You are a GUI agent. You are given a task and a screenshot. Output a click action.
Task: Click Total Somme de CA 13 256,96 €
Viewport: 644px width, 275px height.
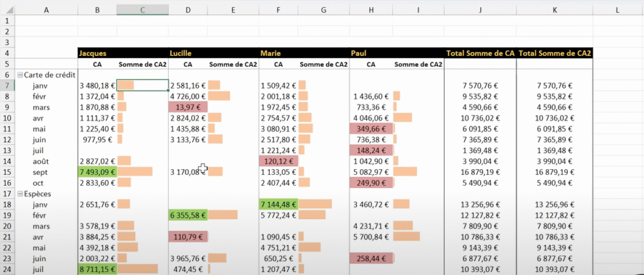click(x=480, y=205)
